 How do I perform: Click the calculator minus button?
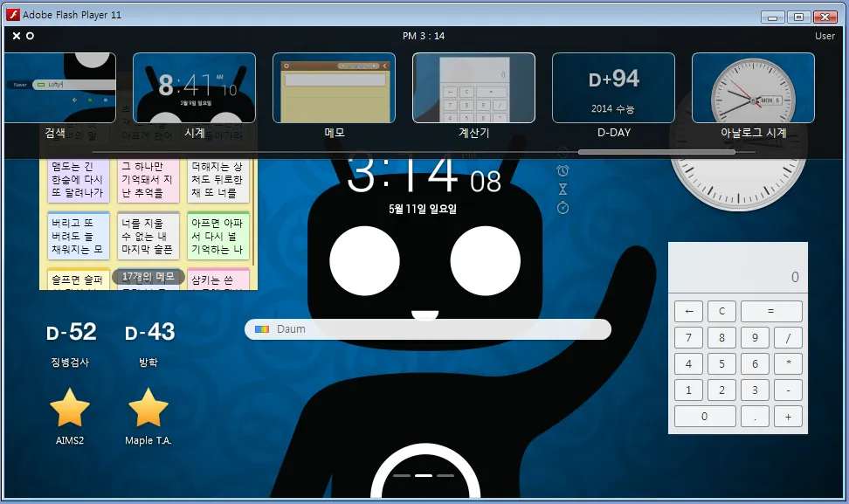[x=789, y=390]
